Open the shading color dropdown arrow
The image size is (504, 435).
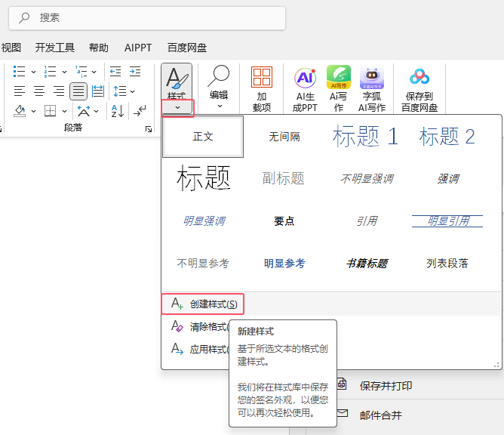click(x=33, y=111)
